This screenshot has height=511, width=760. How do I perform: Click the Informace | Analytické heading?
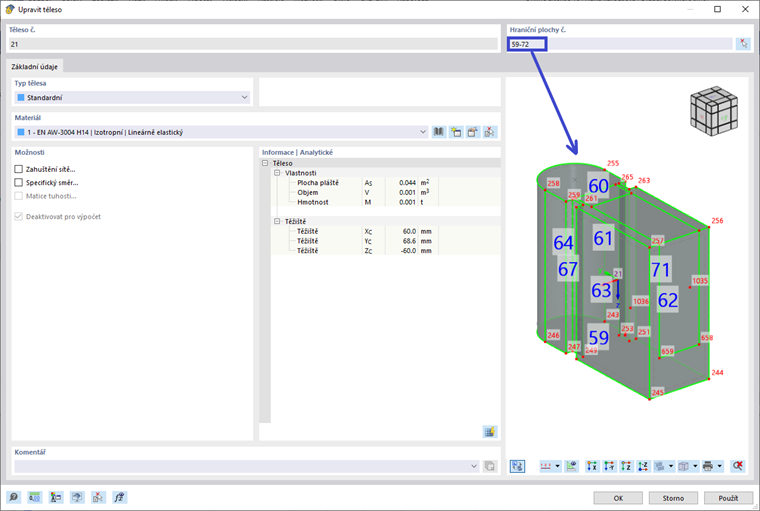(x=297, y=152)
